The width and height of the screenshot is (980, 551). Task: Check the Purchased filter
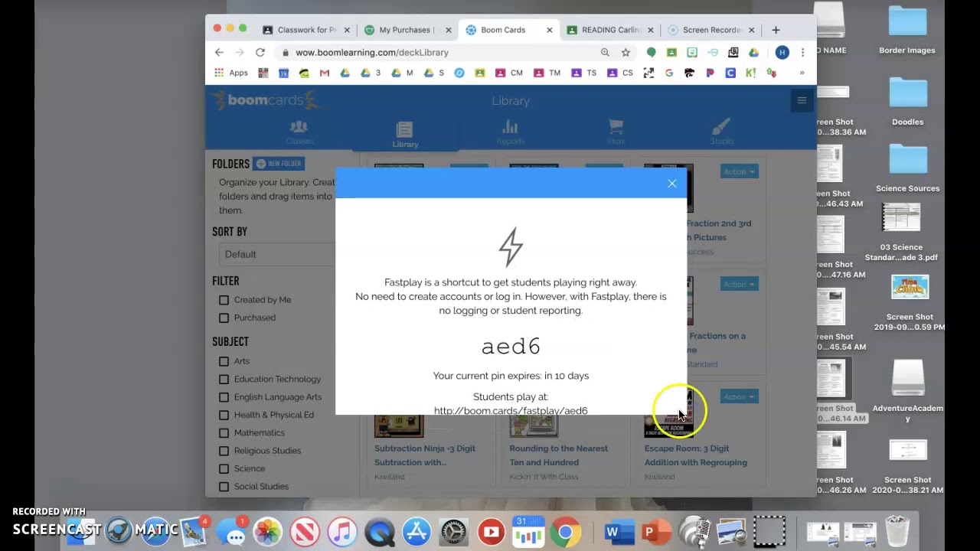tap(224, 318)
